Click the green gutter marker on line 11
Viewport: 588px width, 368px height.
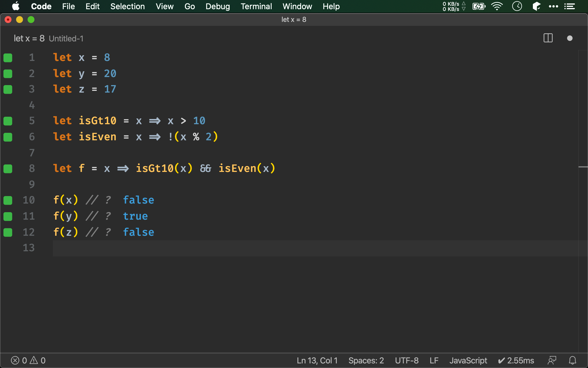tap(8, 216)
